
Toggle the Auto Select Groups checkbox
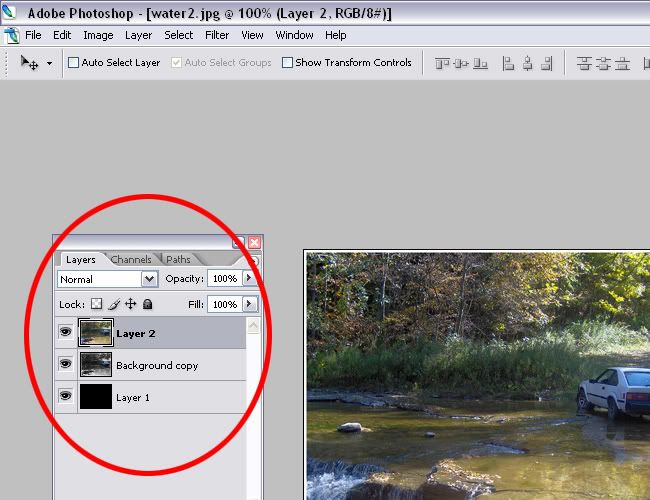[x=176, y=63]
